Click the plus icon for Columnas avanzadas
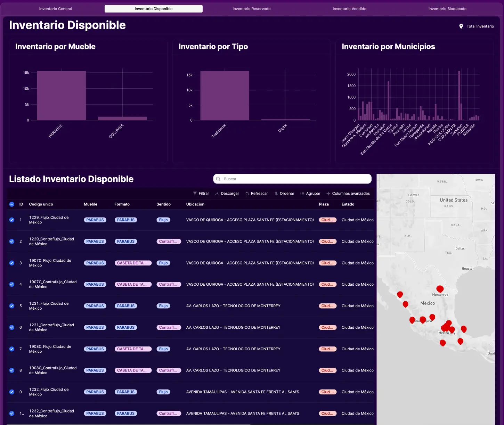The height and width of the screenshot is (425, 504). pos(328,194)
